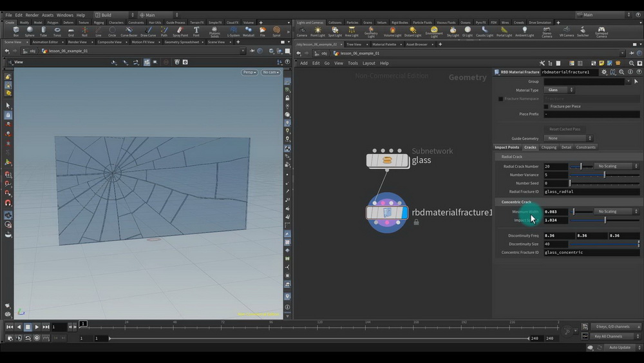Select the Grid shelf tool

71,32
